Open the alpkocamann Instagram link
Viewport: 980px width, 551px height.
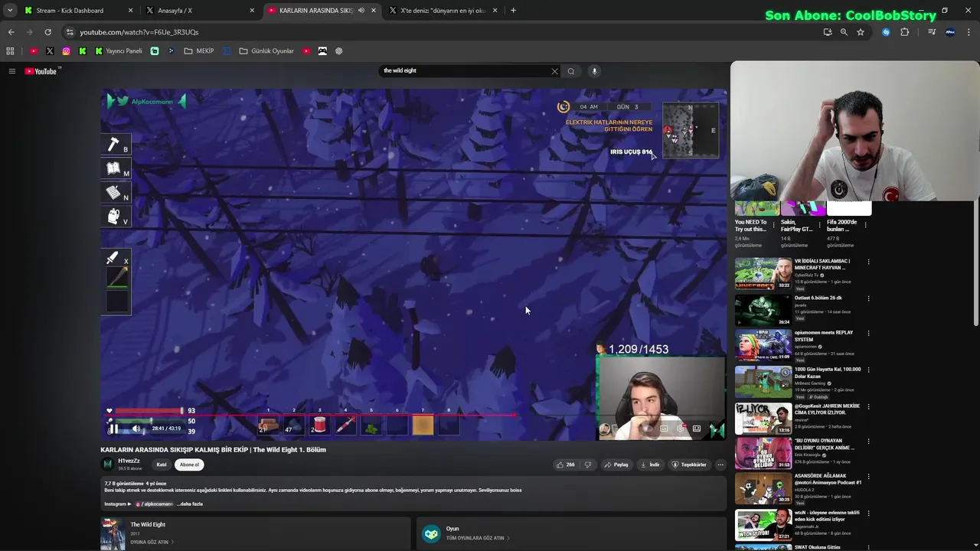coord(154,504)
